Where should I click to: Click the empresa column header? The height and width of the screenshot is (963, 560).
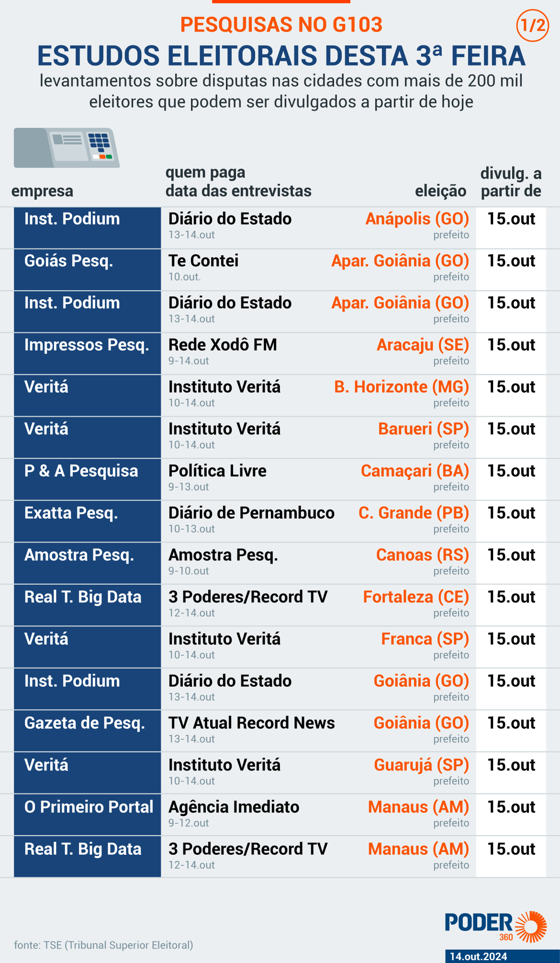click(42, 191)
